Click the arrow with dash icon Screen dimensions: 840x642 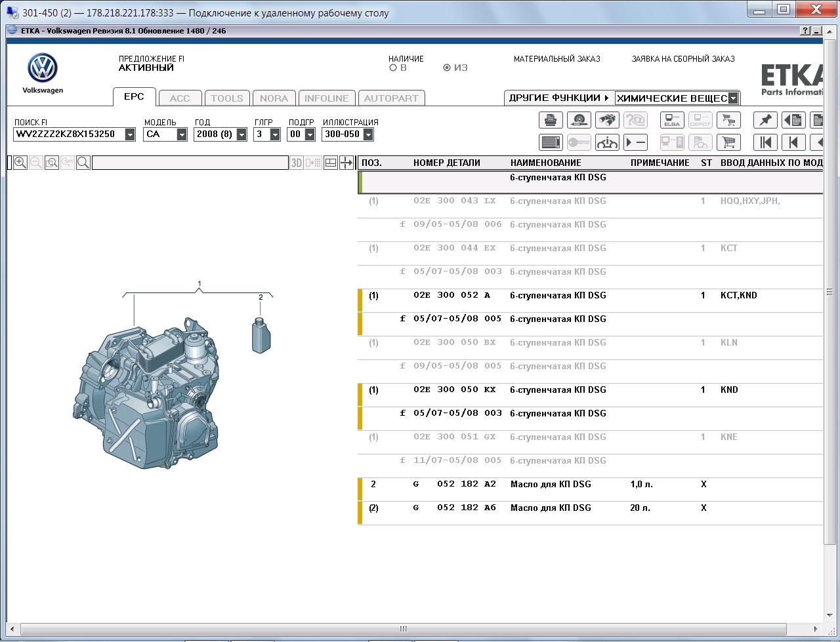tap(635, 142)
